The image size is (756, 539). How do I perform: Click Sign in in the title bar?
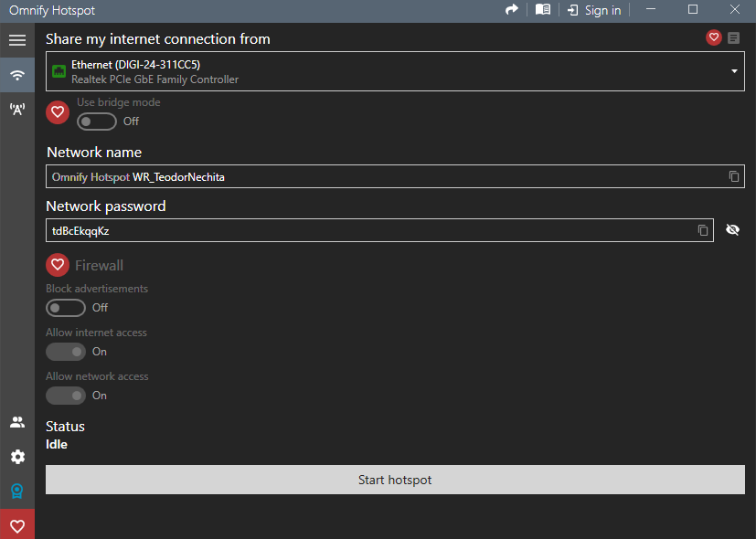click(x=594, y=10)
